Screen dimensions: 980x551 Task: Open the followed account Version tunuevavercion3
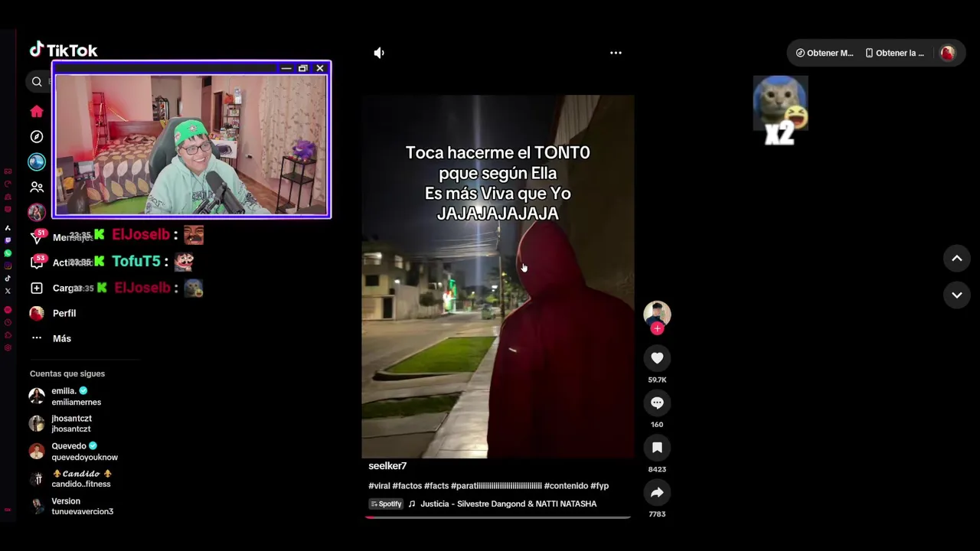71,507
